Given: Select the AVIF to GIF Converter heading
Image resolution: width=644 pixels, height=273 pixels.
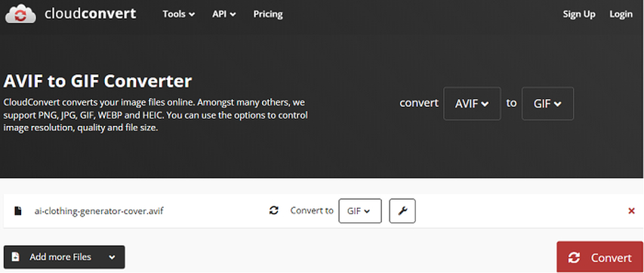Looking at the screenshot, I should coord(97,81).
